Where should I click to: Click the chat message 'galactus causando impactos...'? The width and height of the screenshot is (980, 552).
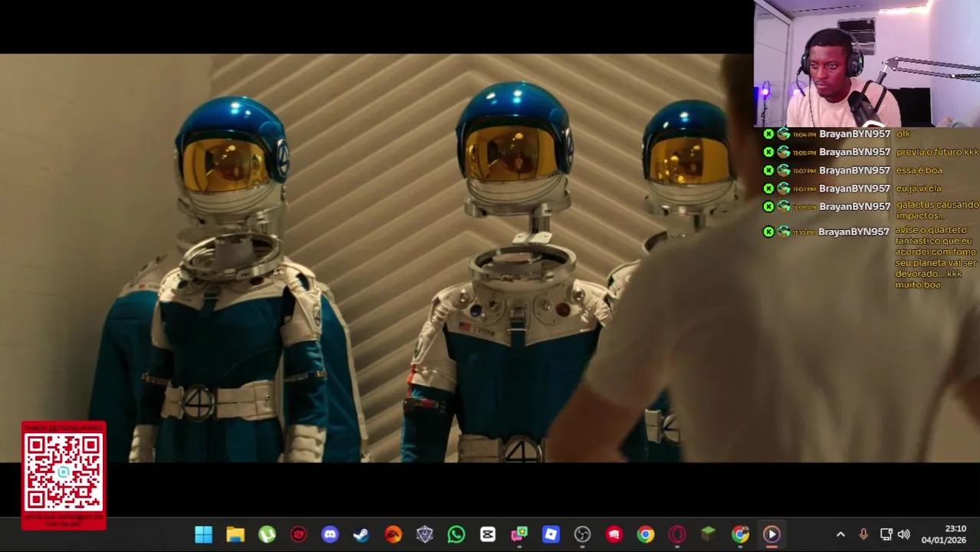click(937, 210)
